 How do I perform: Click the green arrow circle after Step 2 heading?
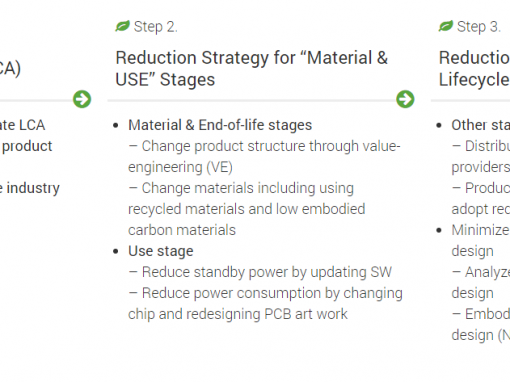tap(405, 99)
